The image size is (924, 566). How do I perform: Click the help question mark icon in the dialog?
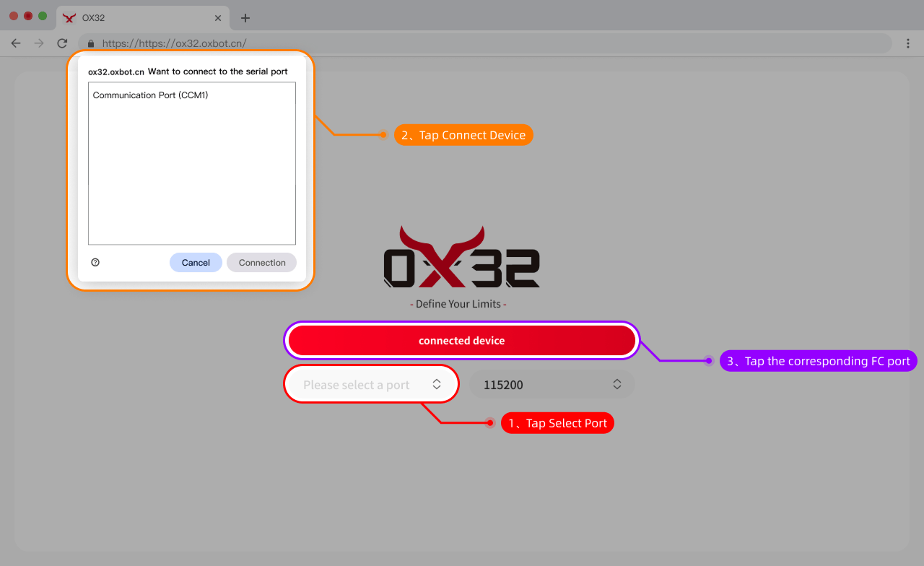coord(95,263)
